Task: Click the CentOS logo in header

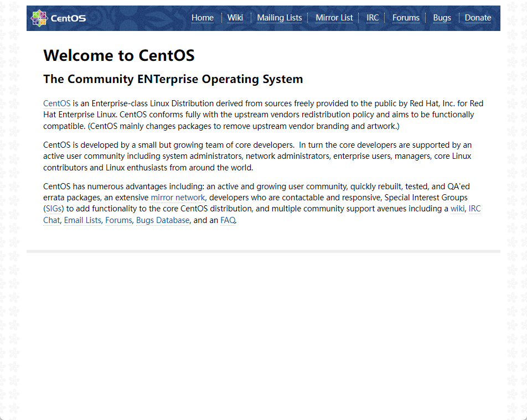Action: [58, 18]
